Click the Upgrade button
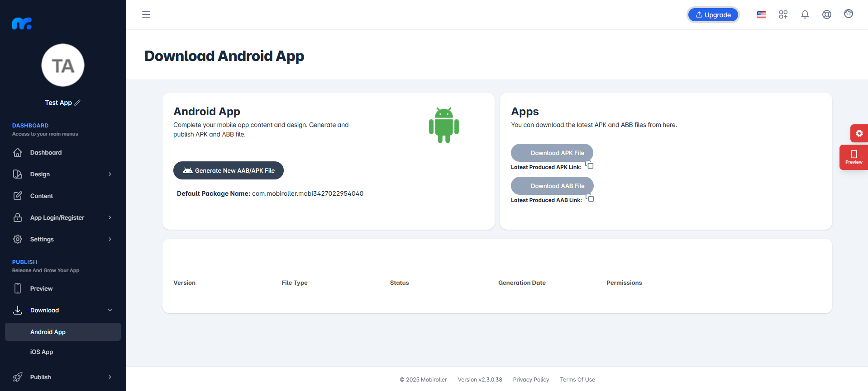868x391 pixels. 713,14
